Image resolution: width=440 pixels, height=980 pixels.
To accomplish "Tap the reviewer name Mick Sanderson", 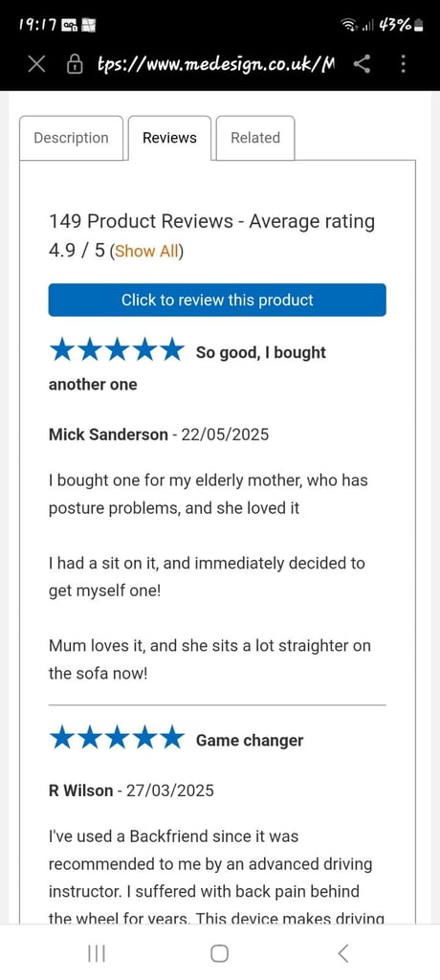I will click(x=108, y=434).
